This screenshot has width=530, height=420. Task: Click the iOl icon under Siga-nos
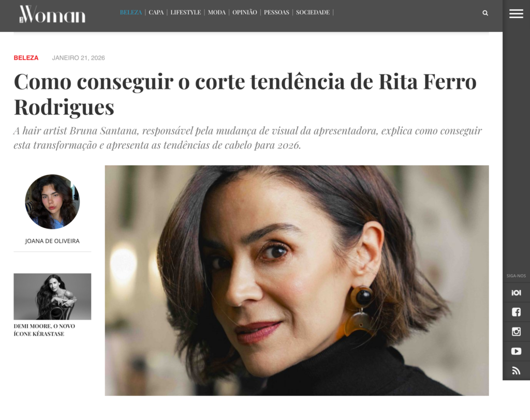[516, 293]
